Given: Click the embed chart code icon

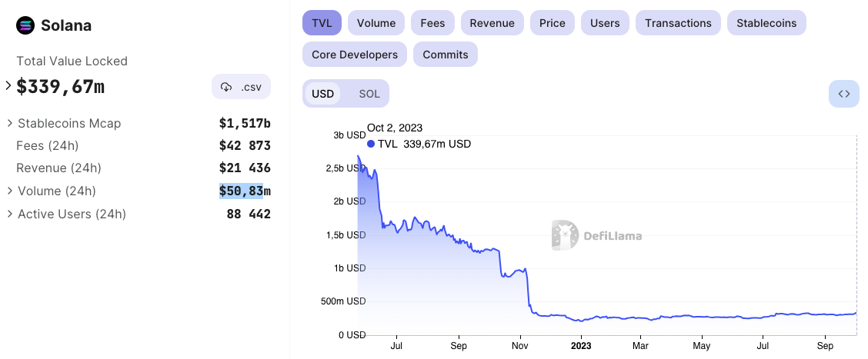Looking at the screenshot, I should (843, 94).
